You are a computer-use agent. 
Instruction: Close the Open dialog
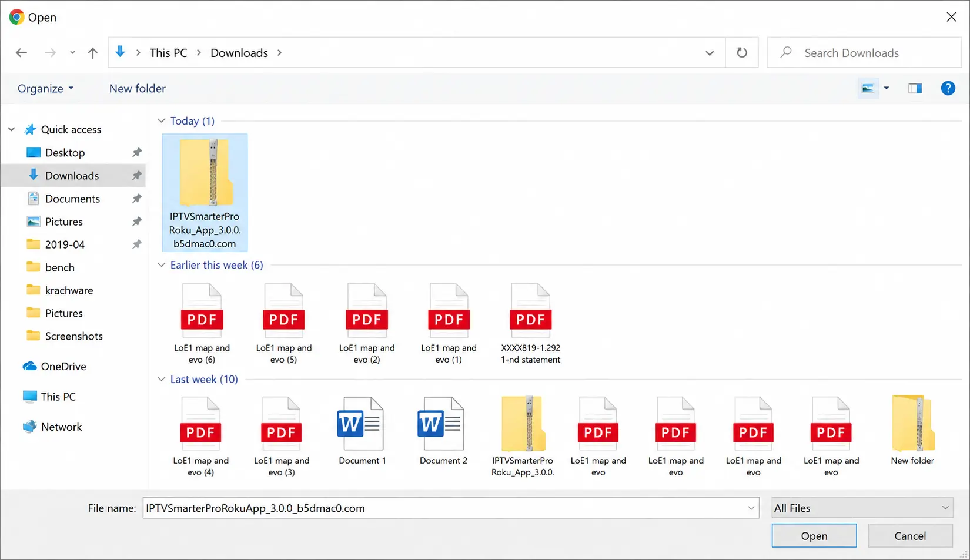[x=951, y=17]
